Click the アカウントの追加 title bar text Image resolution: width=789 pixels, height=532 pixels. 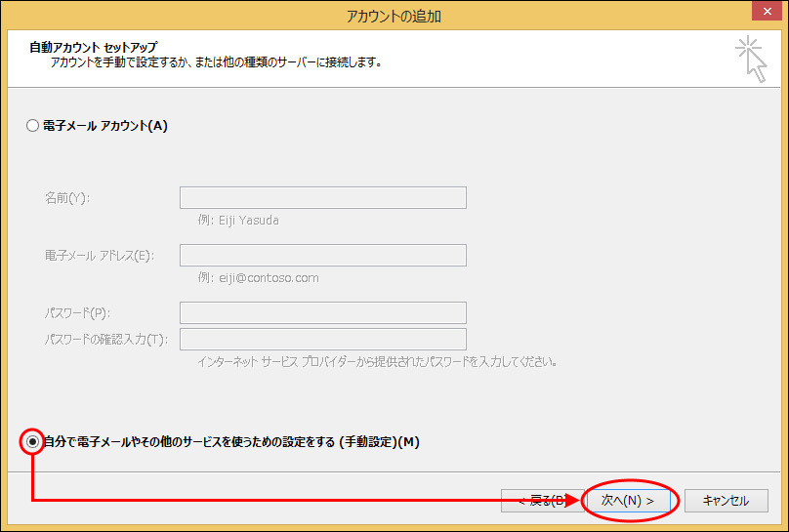(394, 17)
